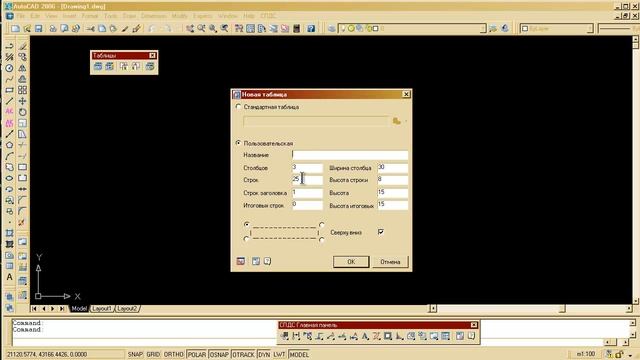Choose bottom-left corner insertion radio button
This screenshot has height=360, width=640.
246,239
